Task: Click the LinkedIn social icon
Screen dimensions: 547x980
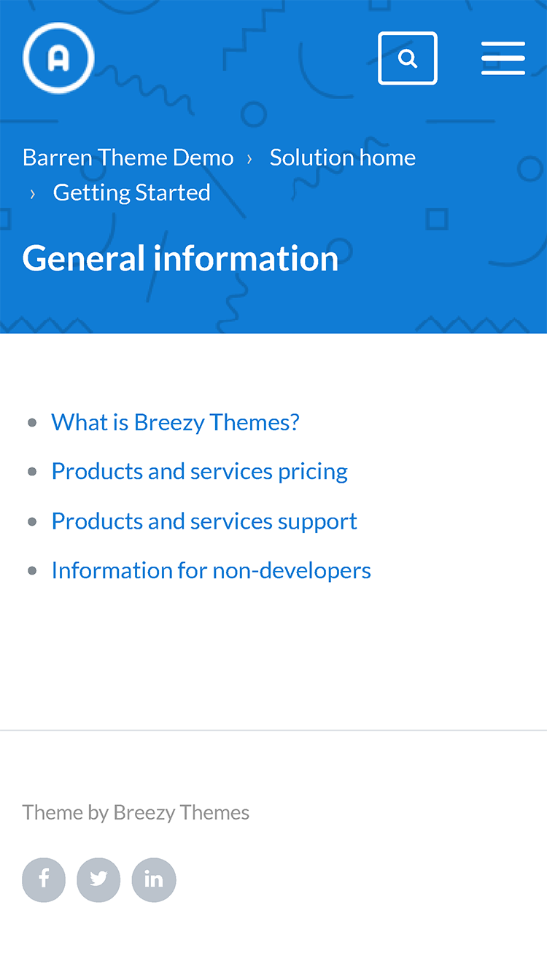Action: (154, 879)
